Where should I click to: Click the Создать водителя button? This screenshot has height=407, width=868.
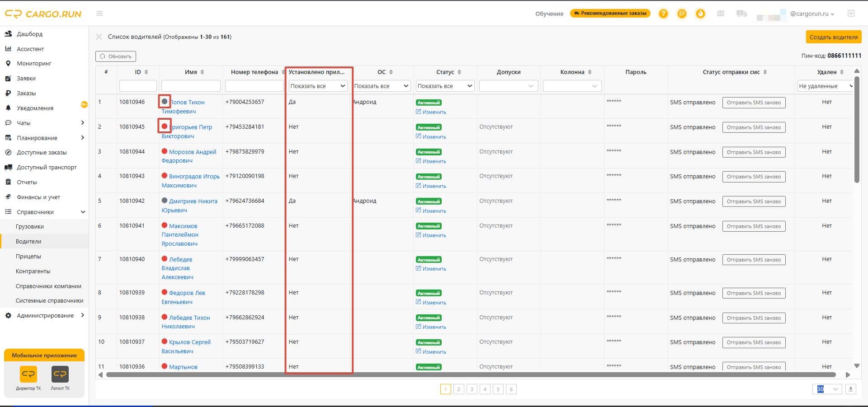(x=833, y=37)
